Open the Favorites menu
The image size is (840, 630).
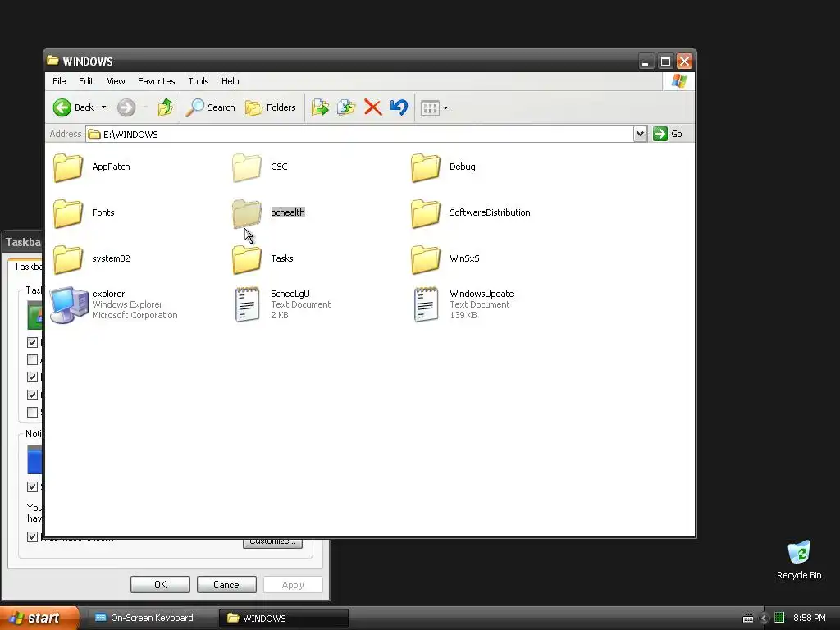pyautogui.click(x=157, y=81)
